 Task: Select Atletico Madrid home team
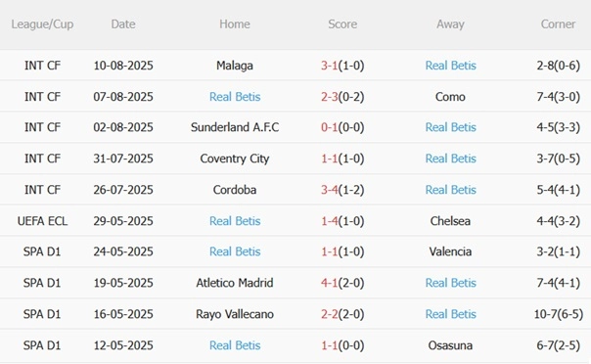pyautogui.click(x=235, y=283)
